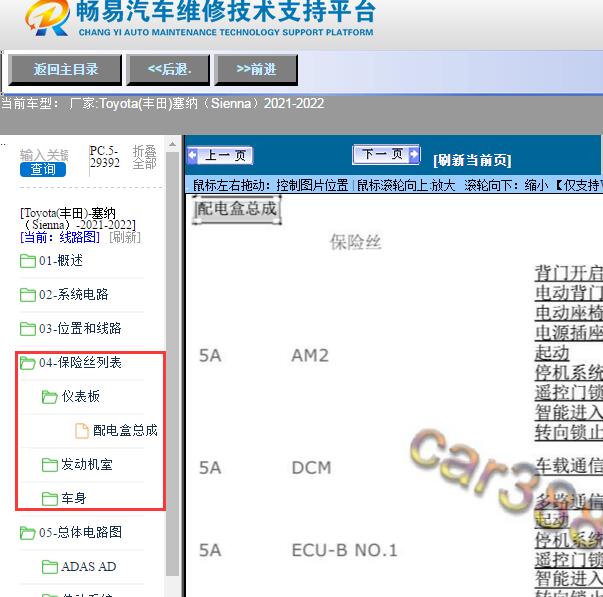Select the 配电盒总成 title box in diagram
This screenshot has width=603, height=597.
point(237,209)
